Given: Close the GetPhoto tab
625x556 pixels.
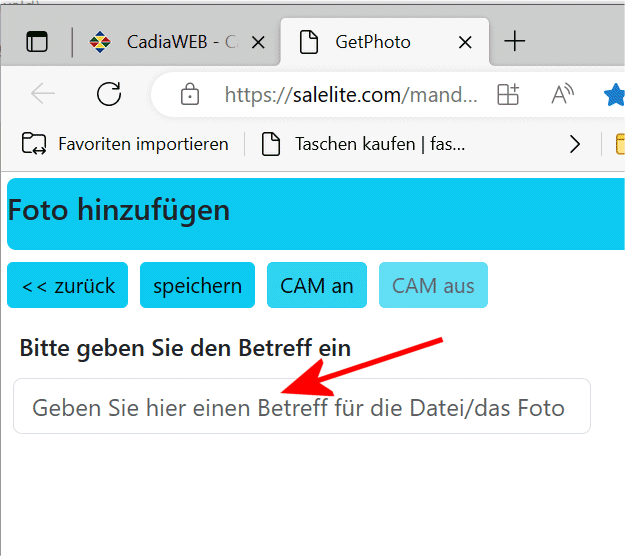Looking at the screenshot, I should pyautogui.click(x=465, y=42).
